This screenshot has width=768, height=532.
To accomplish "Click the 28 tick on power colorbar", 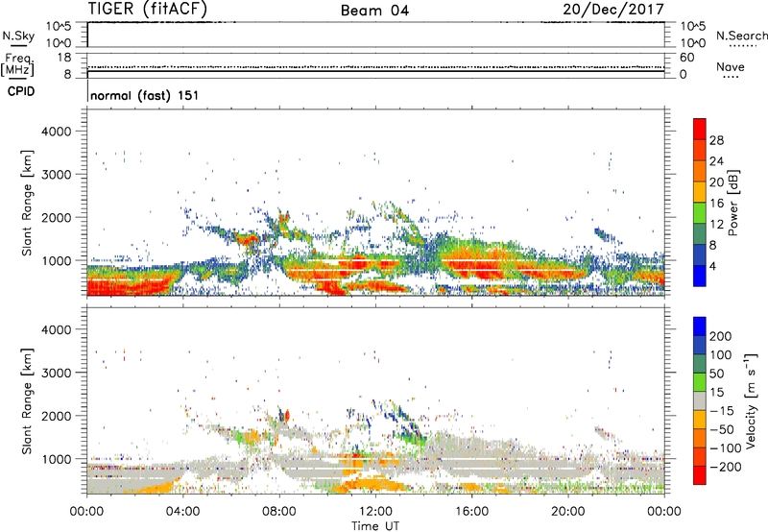I will point(716,140).
